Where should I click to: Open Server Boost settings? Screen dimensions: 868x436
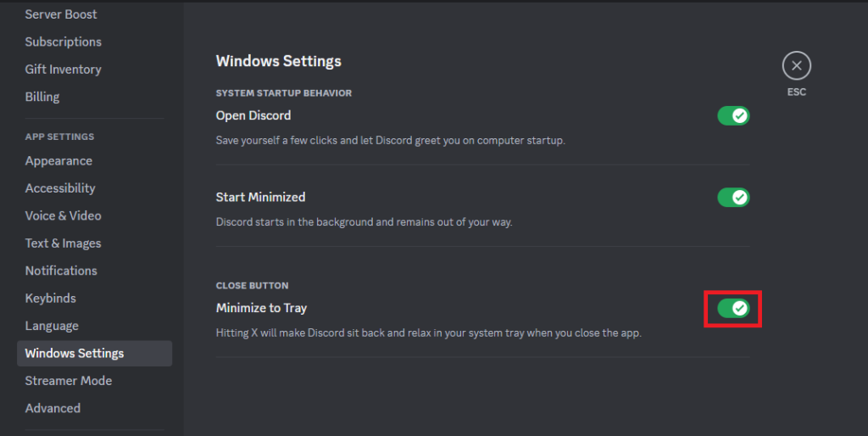click(x=61, y=14)
